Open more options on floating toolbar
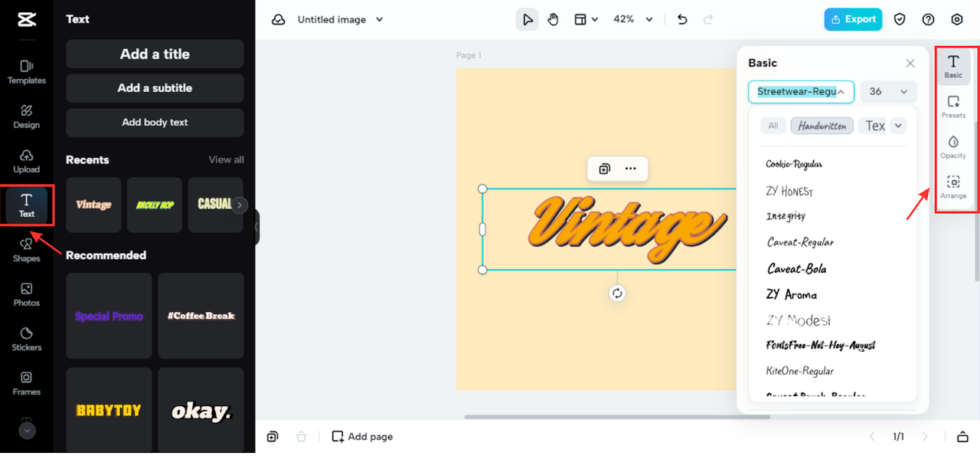Image resolution: width=980 pixels, height=456 pixels. [x=631, y=169]
